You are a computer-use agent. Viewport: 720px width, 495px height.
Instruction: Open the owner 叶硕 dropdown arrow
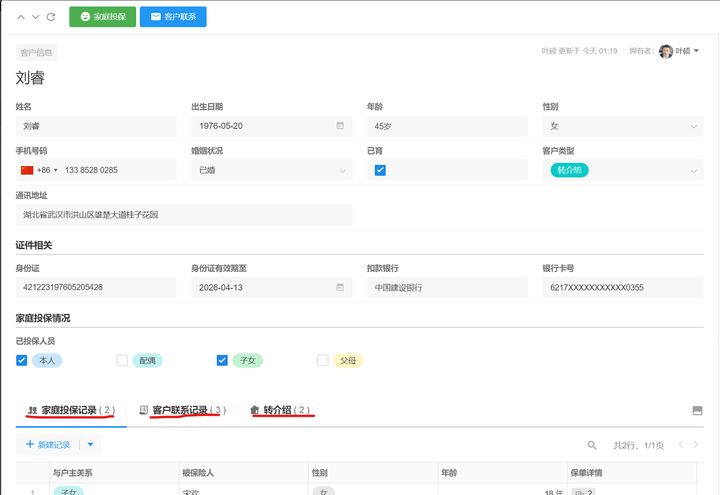point(697,51)
